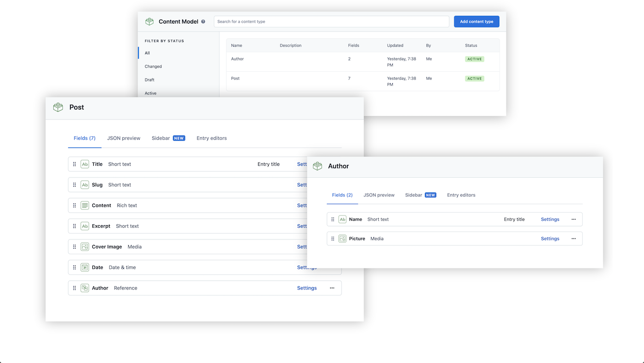644x363 pixels.
Task: Open Settings for the Date field
Action: [307, 267]
